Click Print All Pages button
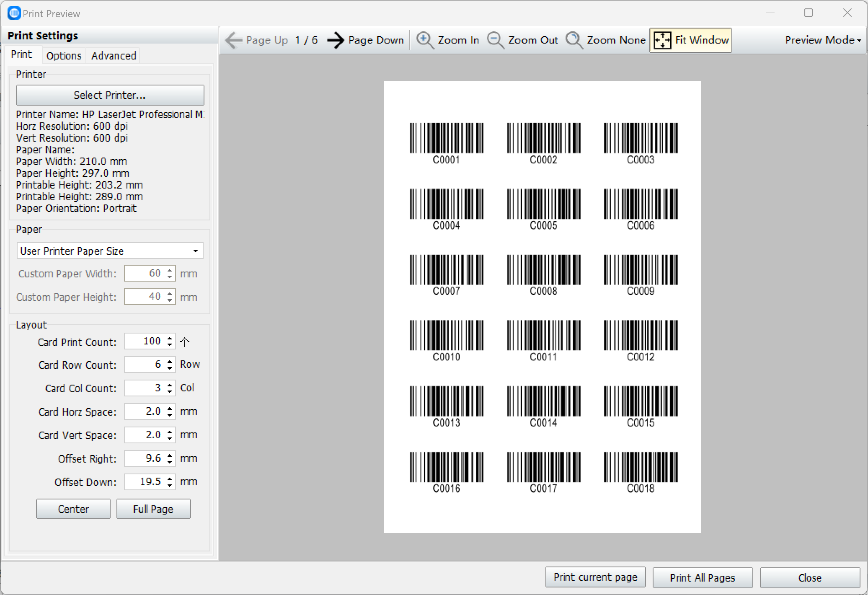 (703, 578)
